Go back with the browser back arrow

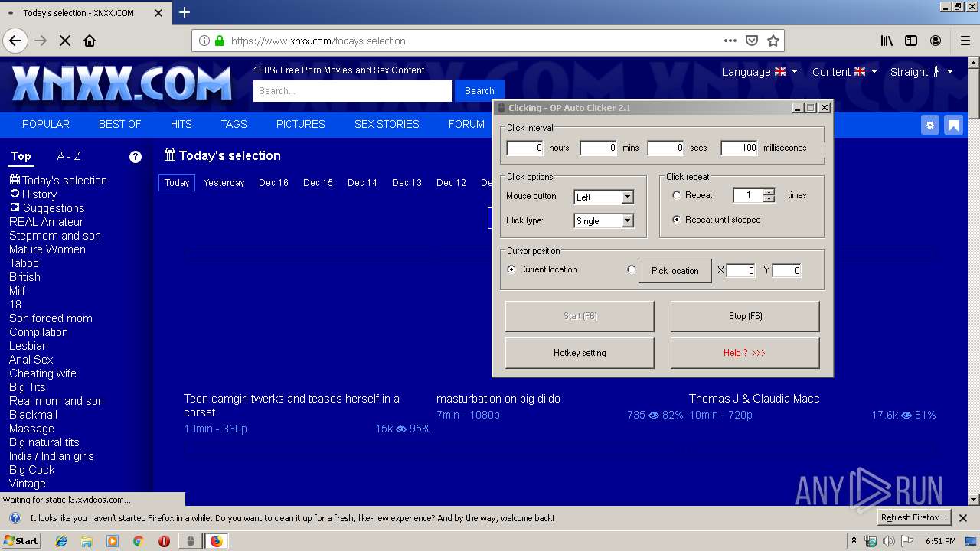tap(15, 41)
